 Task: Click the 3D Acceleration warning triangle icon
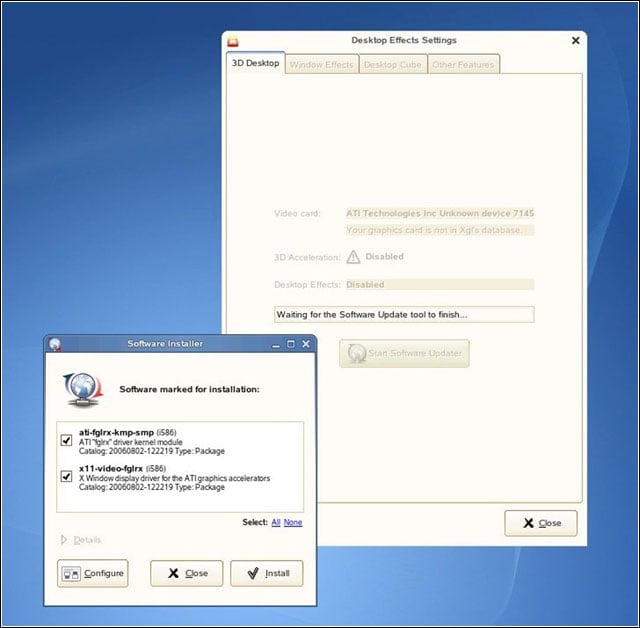click(353, 257)
